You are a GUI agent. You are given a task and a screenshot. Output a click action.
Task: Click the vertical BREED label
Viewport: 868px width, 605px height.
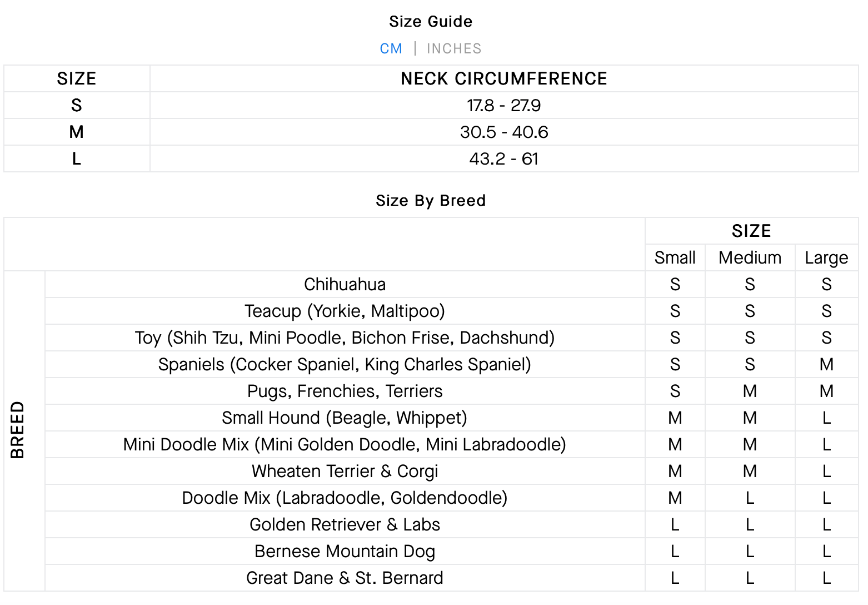(x=18, y=430)
